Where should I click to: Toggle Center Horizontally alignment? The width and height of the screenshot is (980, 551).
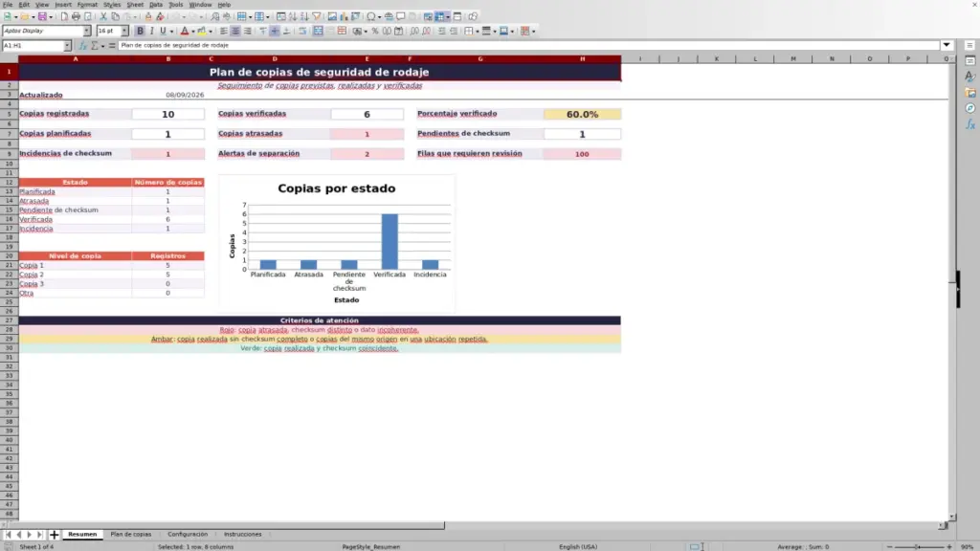[235, 31]
